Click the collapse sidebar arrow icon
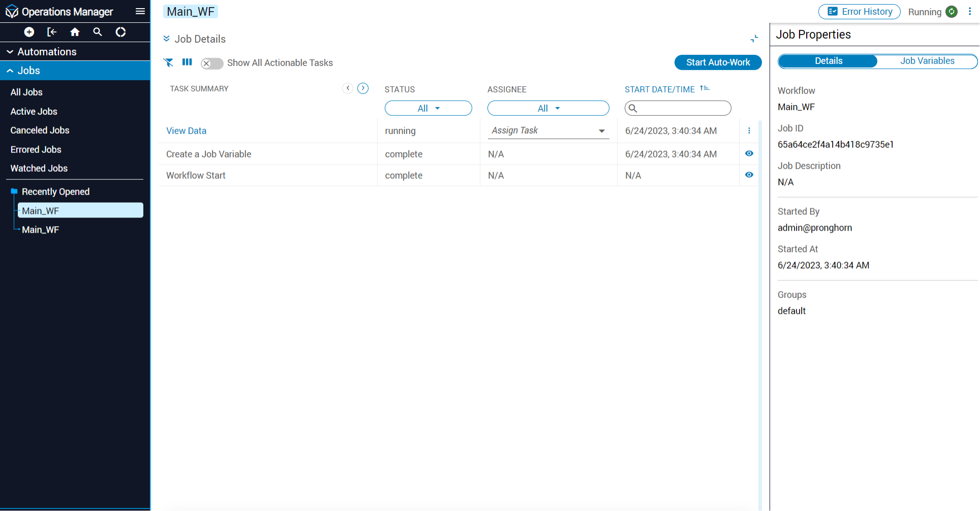The height and width of the screenshot is (511, 980). 52,32
